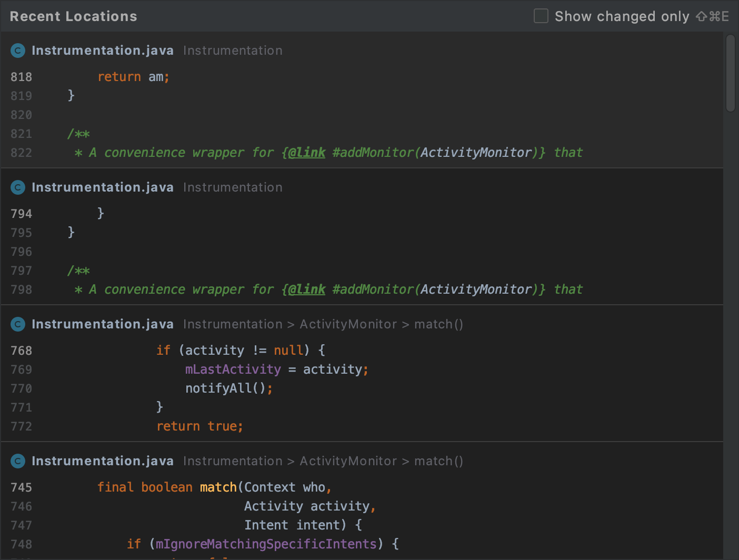
Task: Click the Instrumentation breadcrumb above line 818
Action: click(x=233, y=51)
